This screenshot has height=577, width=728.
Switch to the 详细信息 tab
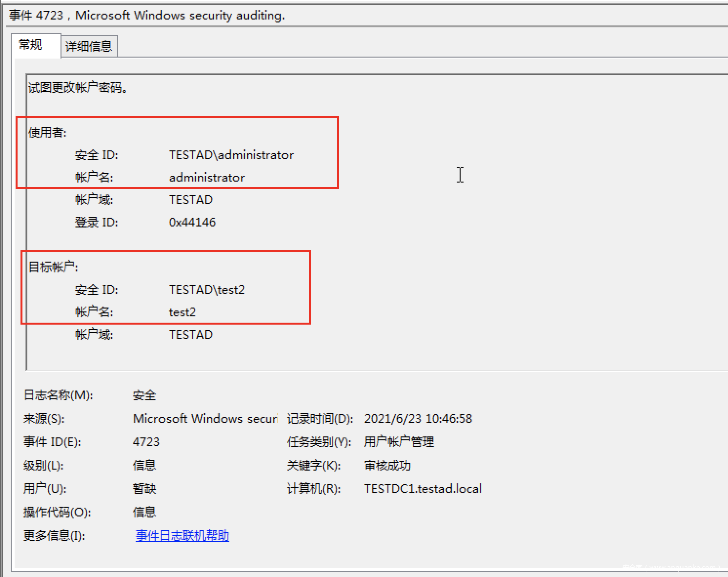(89, 46)
